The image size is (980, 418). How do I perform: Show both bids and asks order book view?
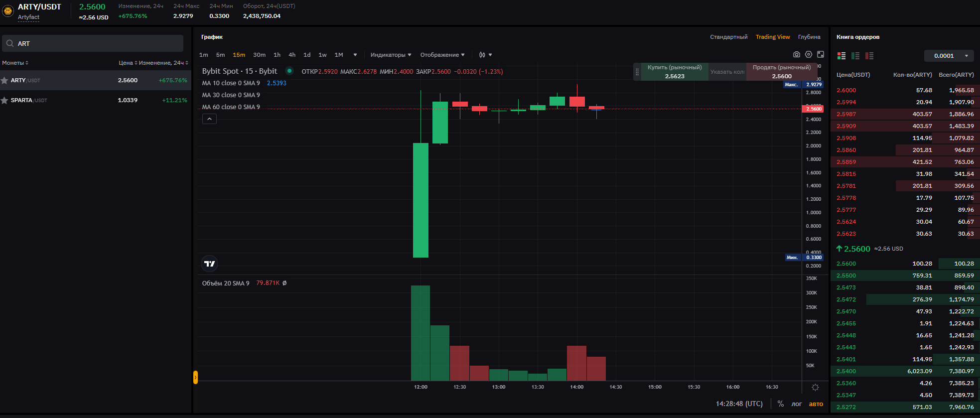tap(841, 56)
